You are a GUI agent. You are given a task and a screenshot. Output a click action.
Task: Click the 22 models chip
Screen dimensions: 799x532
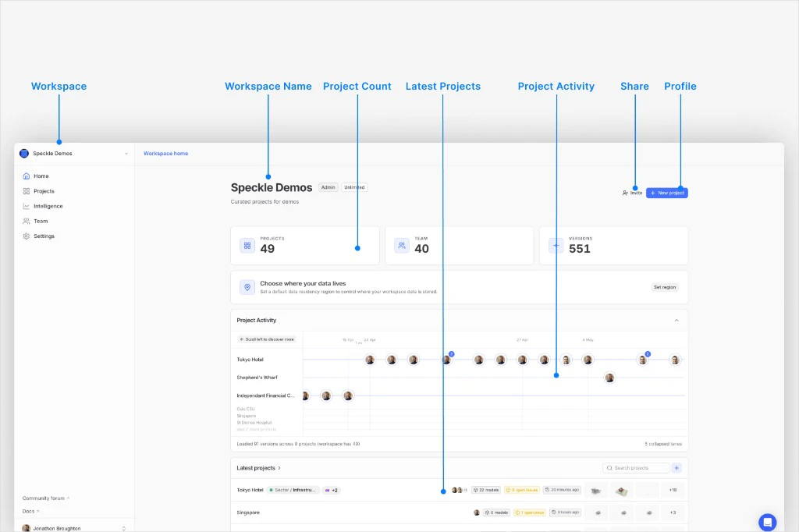486,490
